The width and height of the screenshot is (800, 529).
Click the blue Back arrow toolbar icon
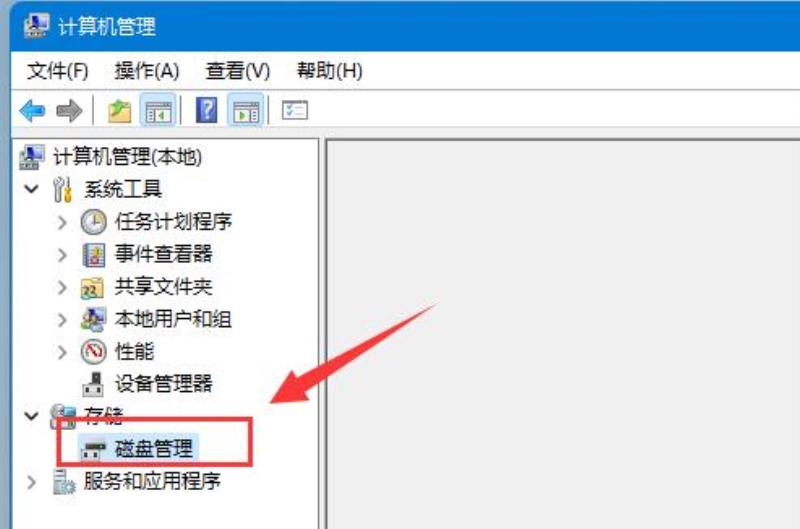(x=32, y=110)
